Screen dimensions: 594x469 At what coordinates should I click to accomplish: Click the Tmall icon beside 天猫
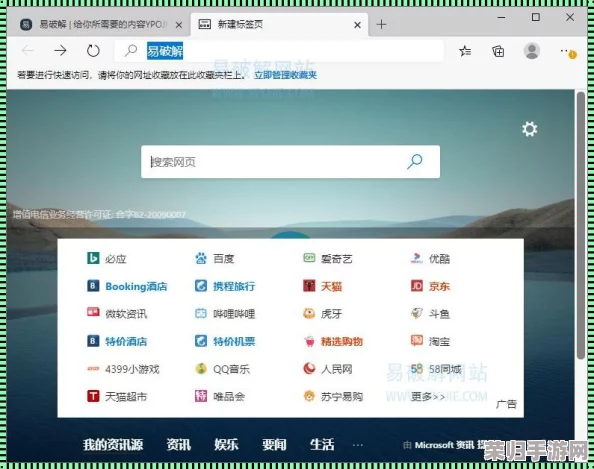click(309, 286)
